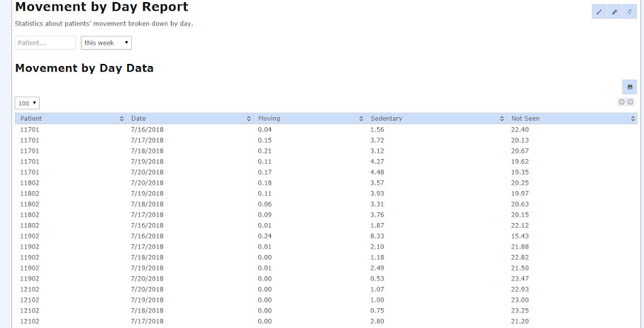Click the refresh report icon
644x328 pixels.
(629, 12)
